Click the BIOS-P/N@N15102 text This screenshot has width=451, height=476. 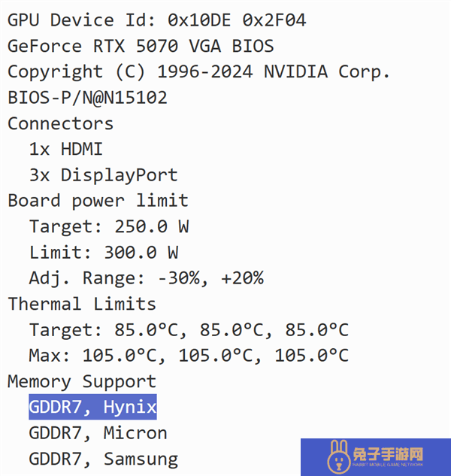pyautogui.click(x=87, y=98)
